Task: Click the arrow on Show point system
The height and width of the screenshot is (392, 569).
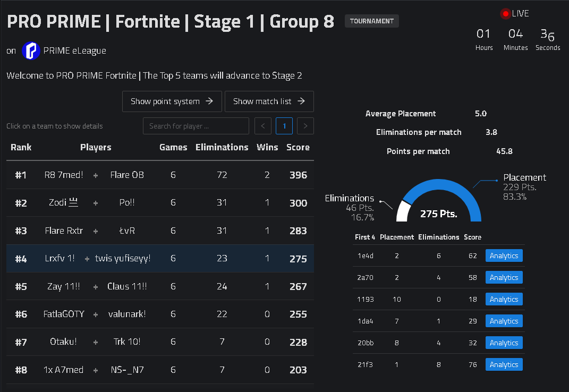Action: (209, 101)
